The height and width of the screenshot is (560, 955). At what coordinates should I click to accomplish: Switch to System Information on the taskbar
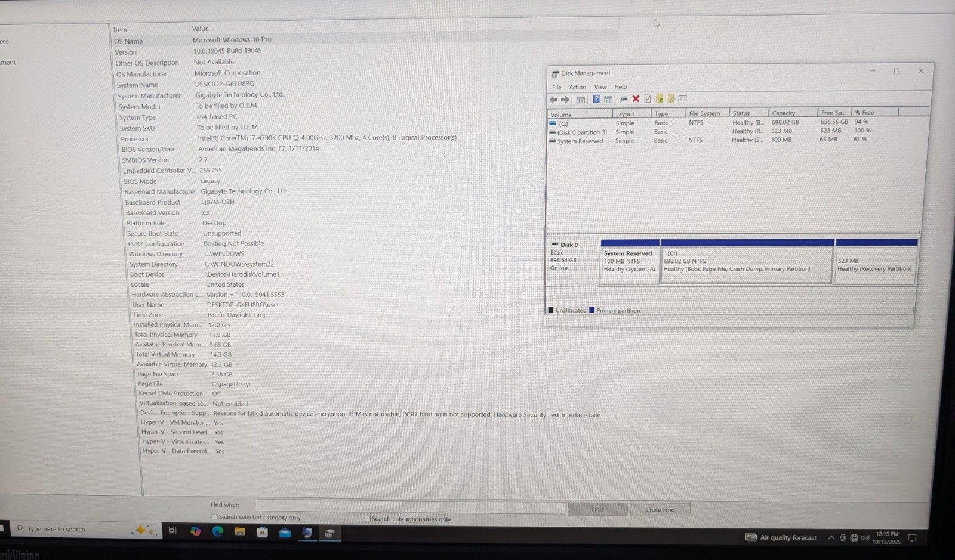307,533
